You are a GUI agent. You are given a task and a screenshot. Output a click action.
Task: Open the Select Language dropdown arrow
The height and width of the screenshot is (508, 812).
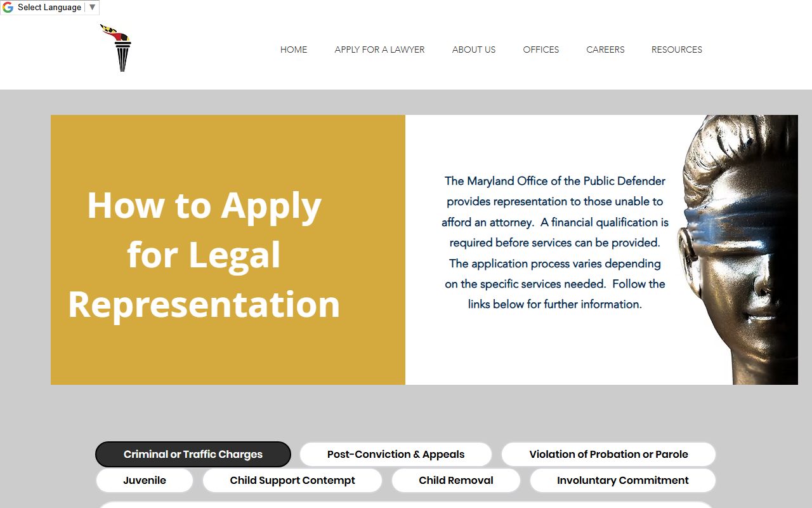[x=92, y=8]
